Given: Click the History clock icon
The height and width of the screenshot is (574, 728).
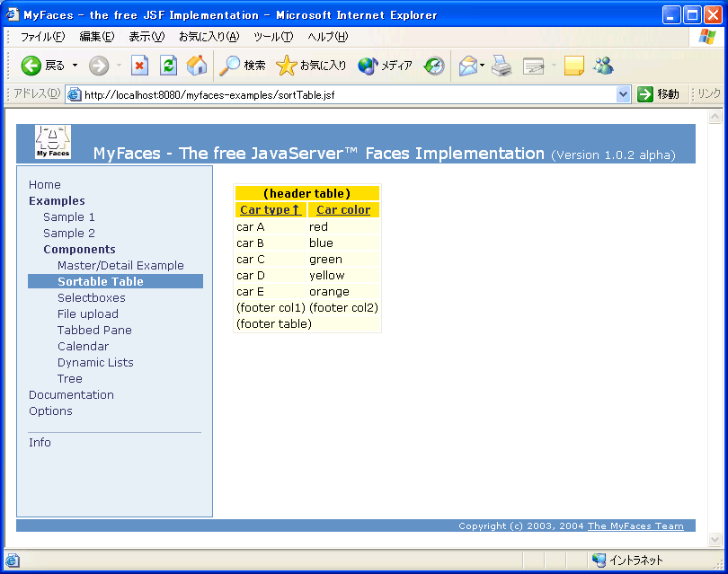Looking at the screenshot, I should tap(433, 66).
